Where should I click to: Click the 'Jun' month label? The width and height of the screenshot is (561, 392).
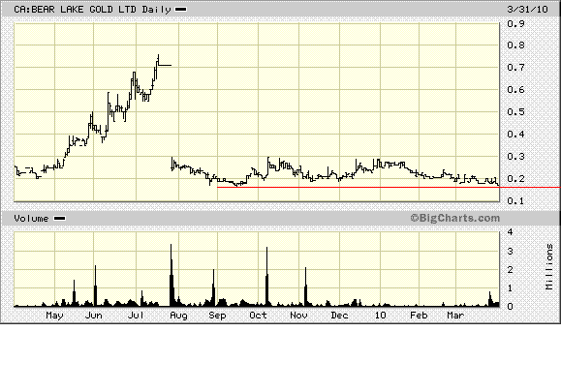point(94,316)
